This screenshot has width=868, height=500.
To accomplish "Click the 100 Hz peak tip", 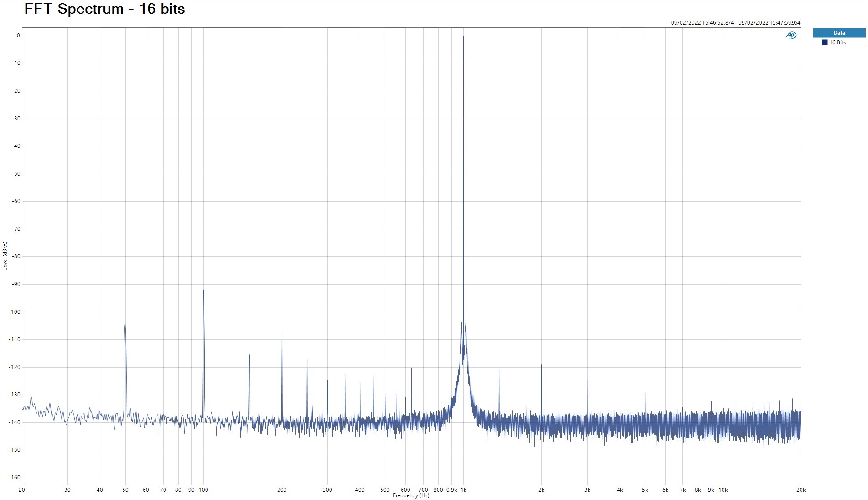I will click(x=203, y=291).
